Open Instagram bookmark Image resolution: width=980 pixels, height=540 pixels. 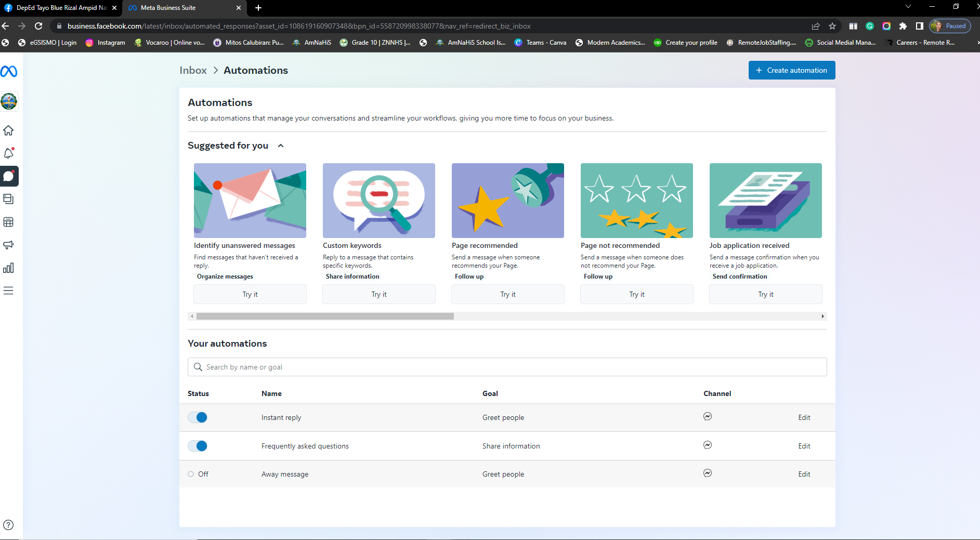[106, 43]
